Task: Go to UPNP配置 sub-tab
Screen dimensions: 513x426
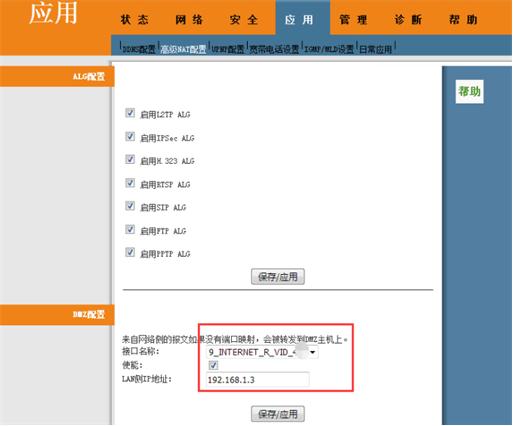Action: pos(228,49)
